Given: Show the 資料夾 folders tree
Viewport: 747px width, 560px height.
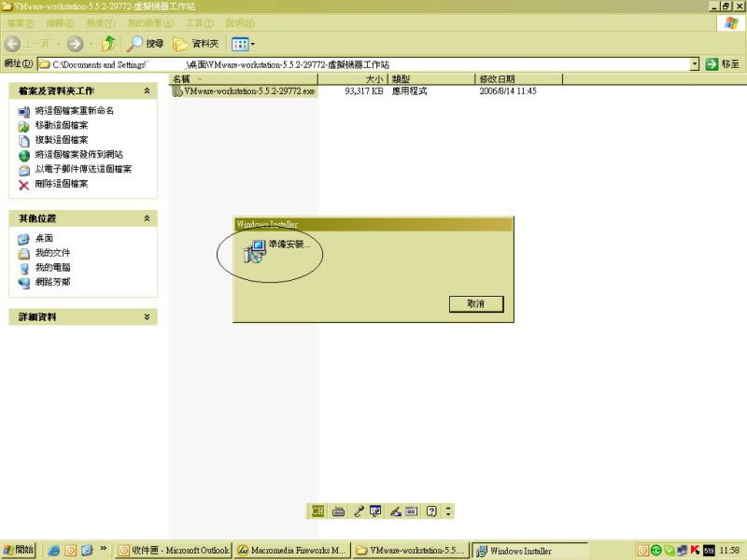Looking at the screenshot, I should (x=196, y=44).
